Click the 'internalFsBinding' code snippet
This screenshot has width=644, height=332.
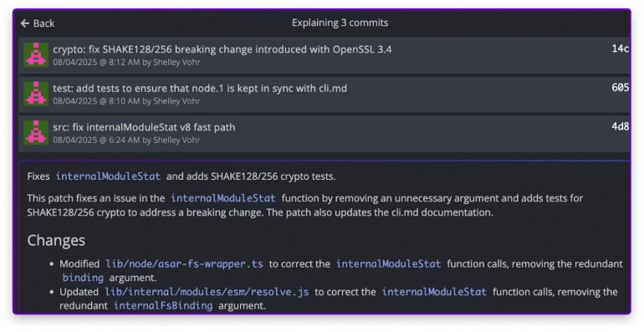click(x=163, y=306)
